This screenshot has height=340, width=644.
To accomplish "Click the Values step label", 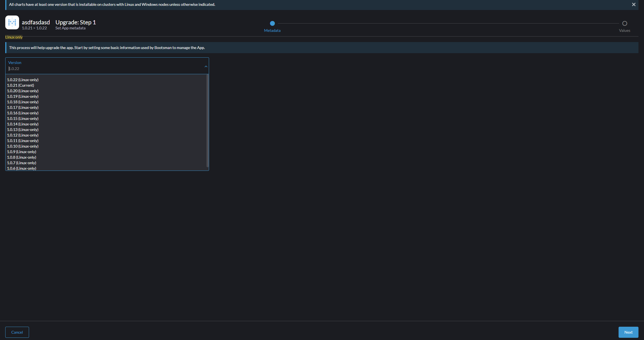I will click(624, 30).
